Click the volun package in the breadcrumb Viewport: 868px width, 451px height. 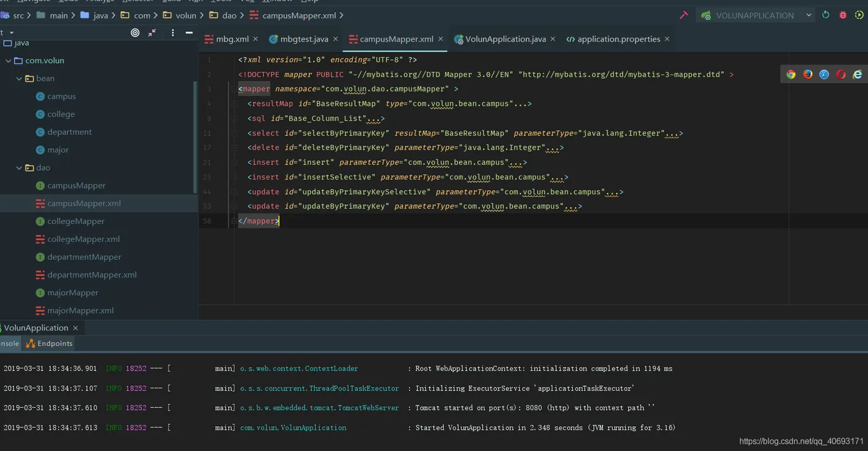(179, 16)
